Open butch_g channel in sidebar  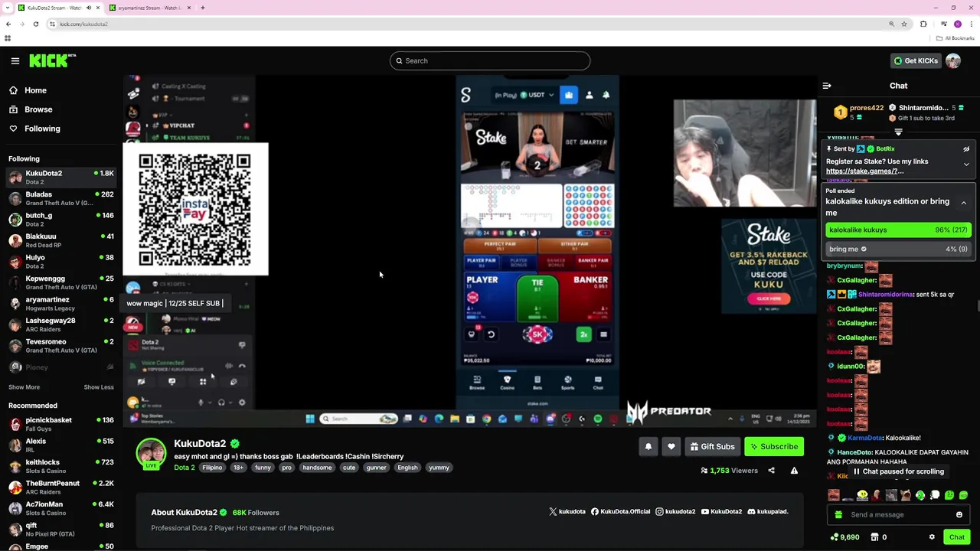click(60, 220)
